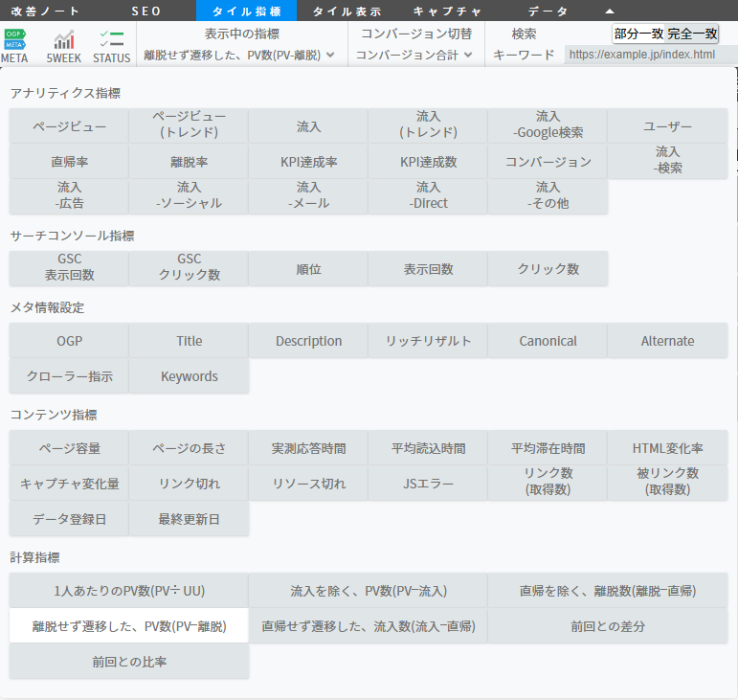Select 流入-Google検索 metric

click(548, 126)
